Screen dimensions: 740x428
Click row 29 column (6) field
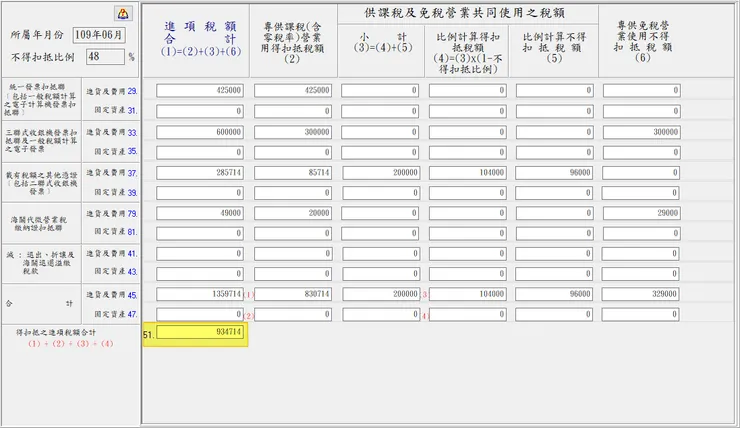641,91
